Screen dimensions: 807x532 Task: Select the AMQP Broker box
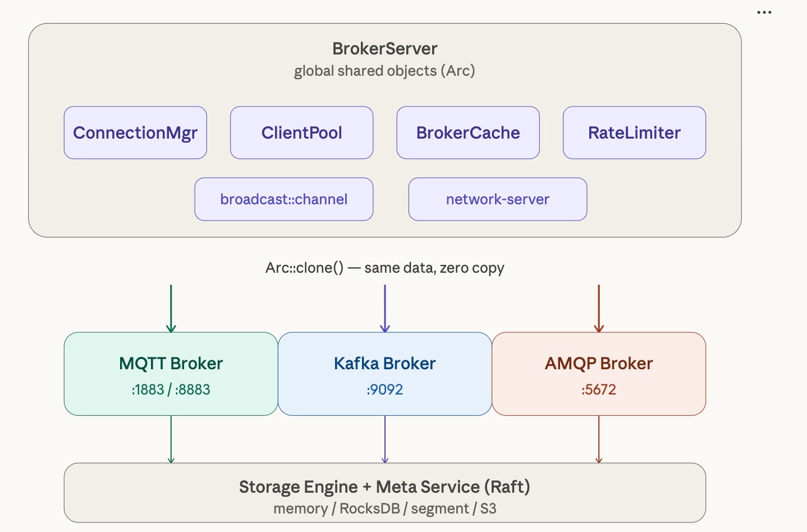[x=599, y=374]
